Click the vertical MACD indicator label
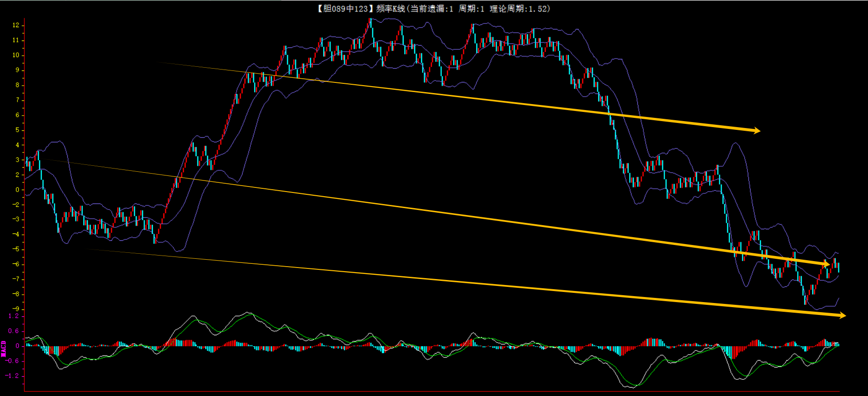868x396 pixels. 4,349
